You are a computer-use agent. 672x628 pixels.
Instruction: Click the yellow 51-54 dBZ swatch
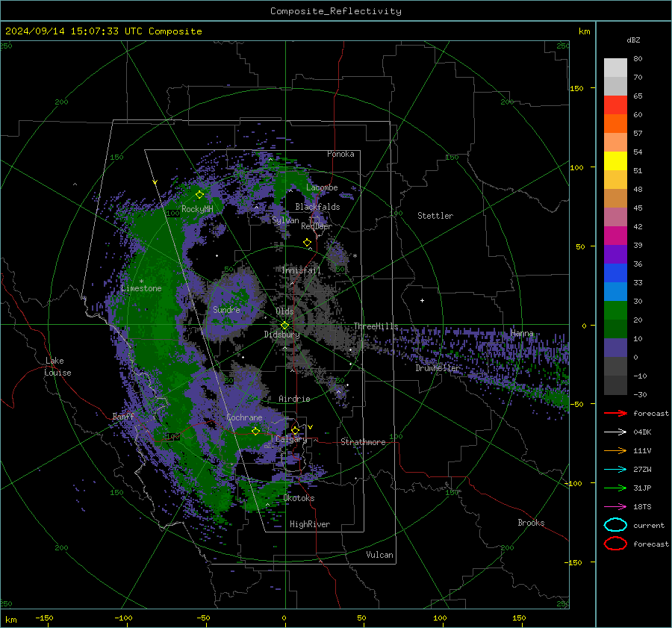[615, 161]
